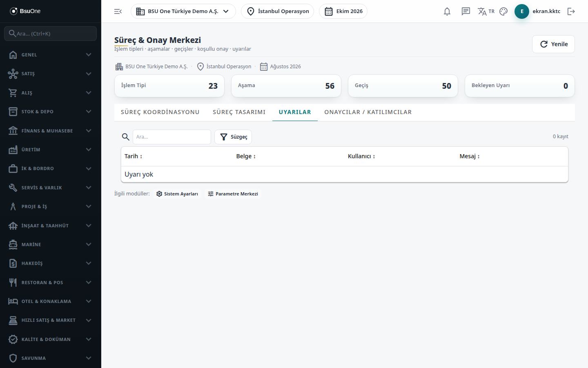Click the table search input field

[172, 137]
